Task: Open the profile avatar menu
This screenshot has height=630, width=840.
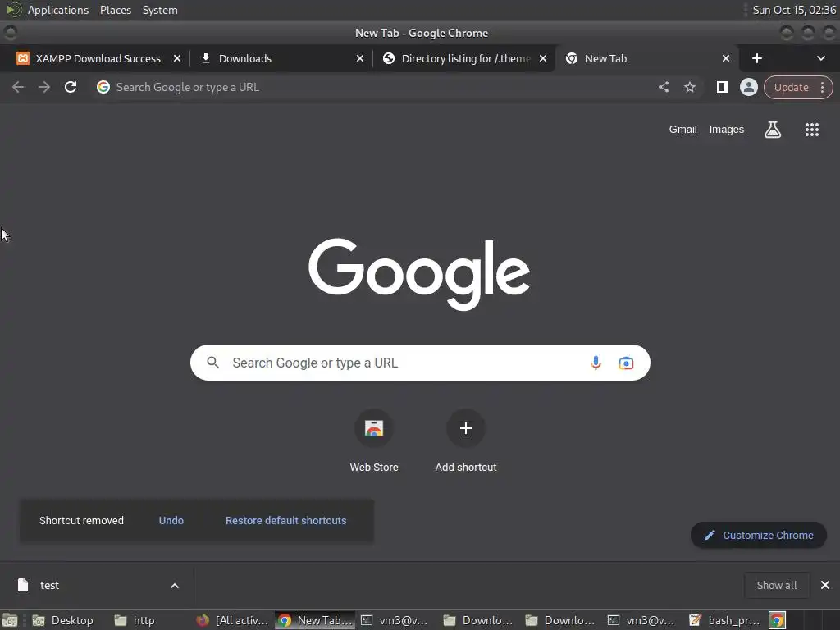Action: point(748,87)
